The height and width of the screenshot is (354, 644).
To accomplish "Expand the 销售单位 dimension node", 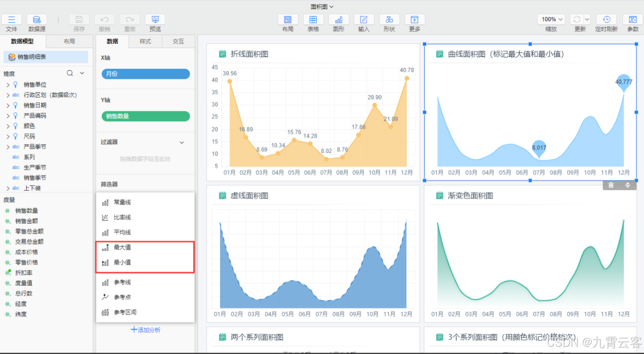I will click(8, 85).
